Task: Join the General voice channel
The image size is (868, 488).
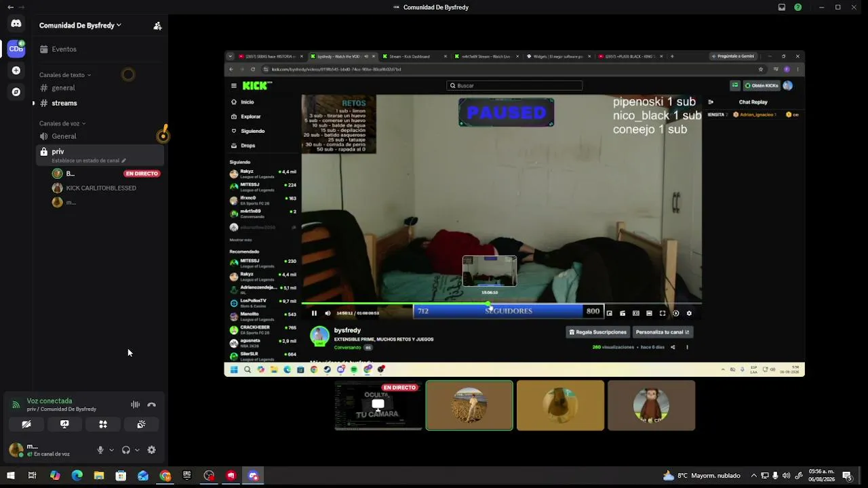Action: (100, 136)
